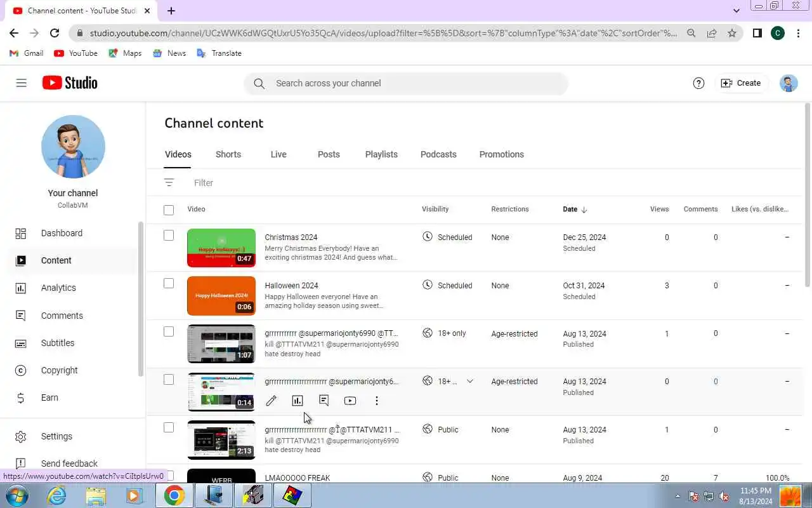Sort by the Views column header

[x=659, y=209]
